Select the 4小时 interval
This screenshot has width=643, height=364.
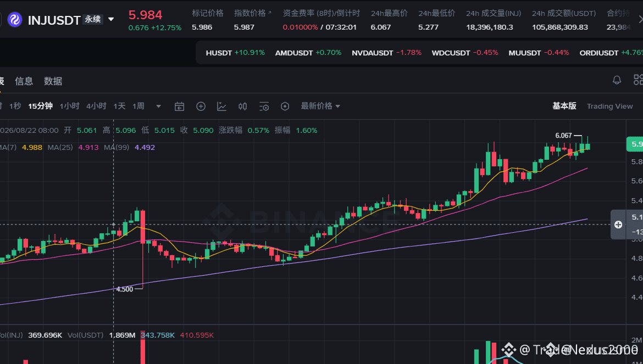(96, 106)
